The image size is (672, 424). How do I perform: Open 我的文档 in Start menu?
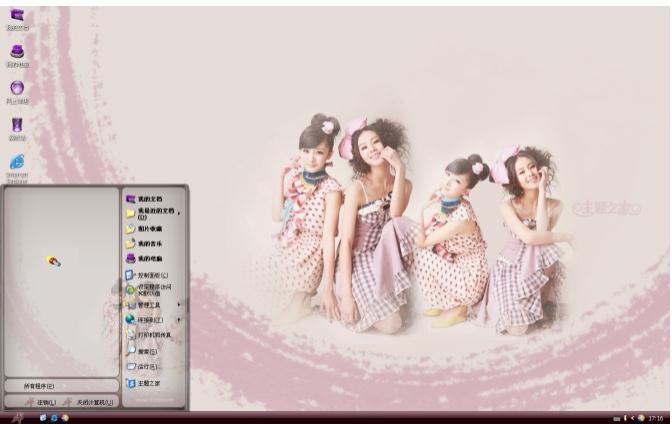(144, 199)
